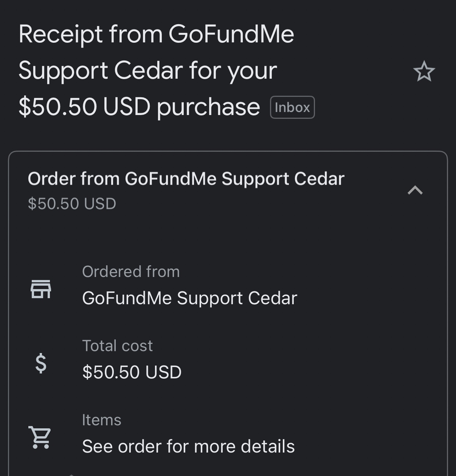Click 'Order from GoFundMe Support Cedar' card title

[186, 179]
